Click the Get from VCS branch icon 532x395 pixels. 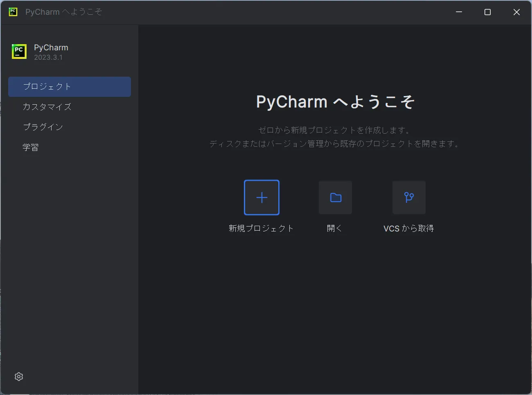pos(409,197)
